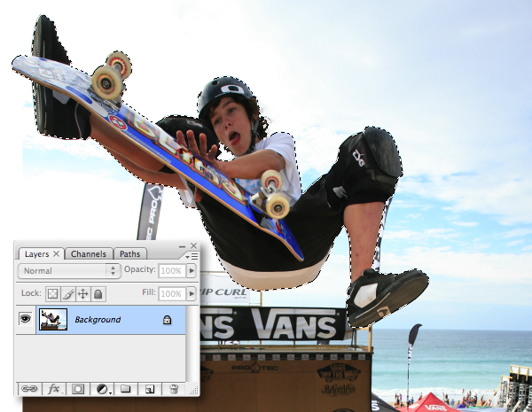Open the fx layer style menu
The height and width of the screenshot is (412, 532).
coord(53,389)
